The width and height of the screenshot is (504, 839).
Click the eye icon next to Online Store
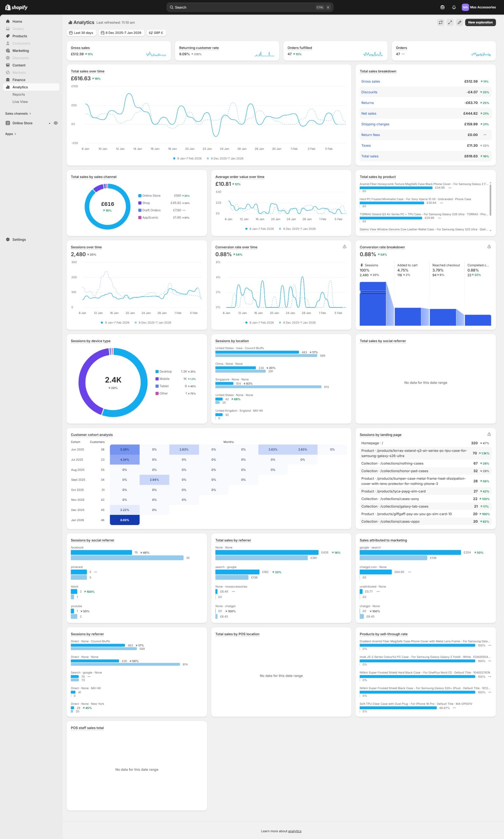click(56, 123)
